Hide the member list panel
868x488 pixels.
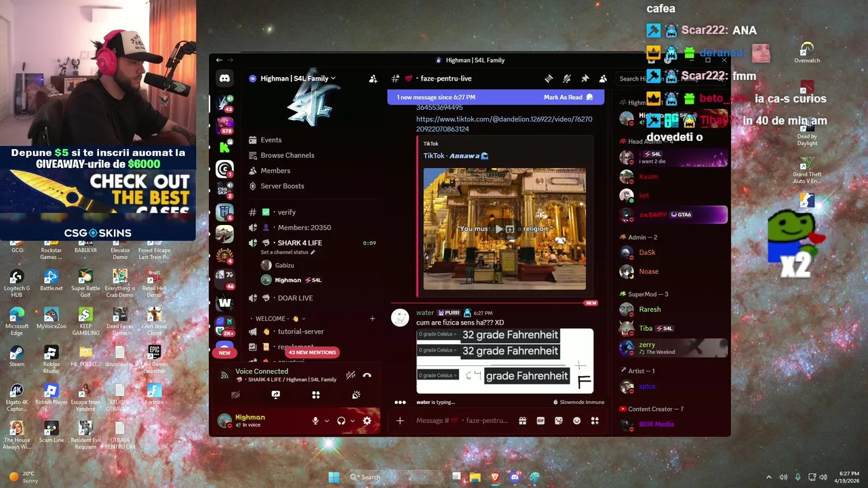click(x=603, y=79)
